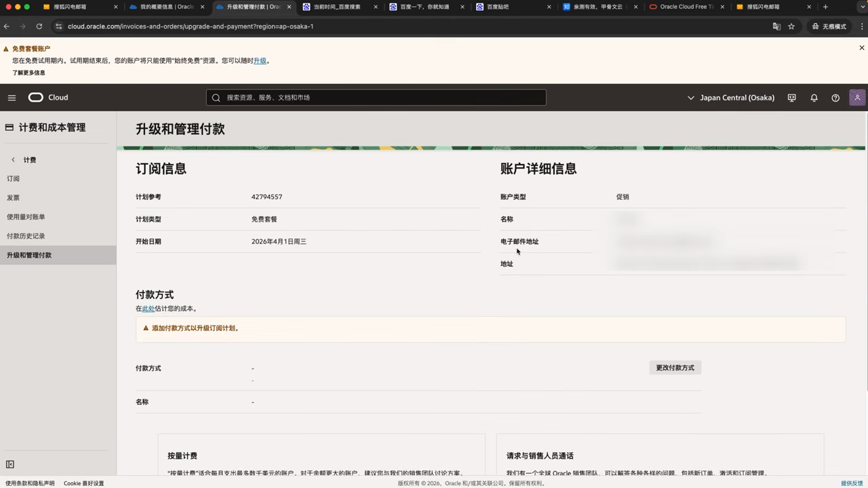The height and width of the screenshot is (488, 868).
Task: Click the 此处 cost estimate link
Action: pos(149,308)
